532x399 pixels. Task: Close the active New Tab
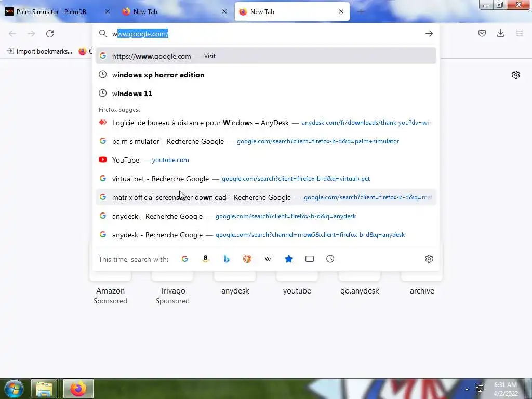coord(341,11)
